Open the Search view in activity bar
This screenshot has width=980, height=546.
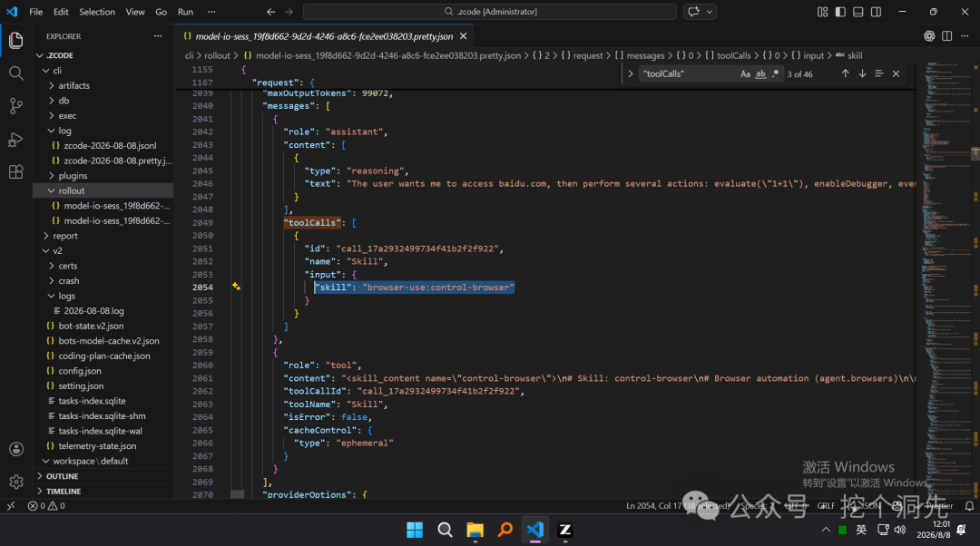click(x=16, y=73)
